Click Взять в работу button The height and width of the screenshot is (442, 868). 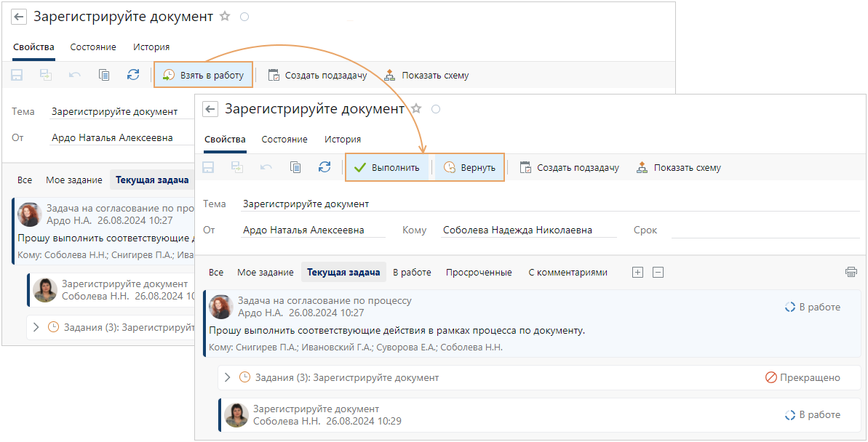point(203,75)
